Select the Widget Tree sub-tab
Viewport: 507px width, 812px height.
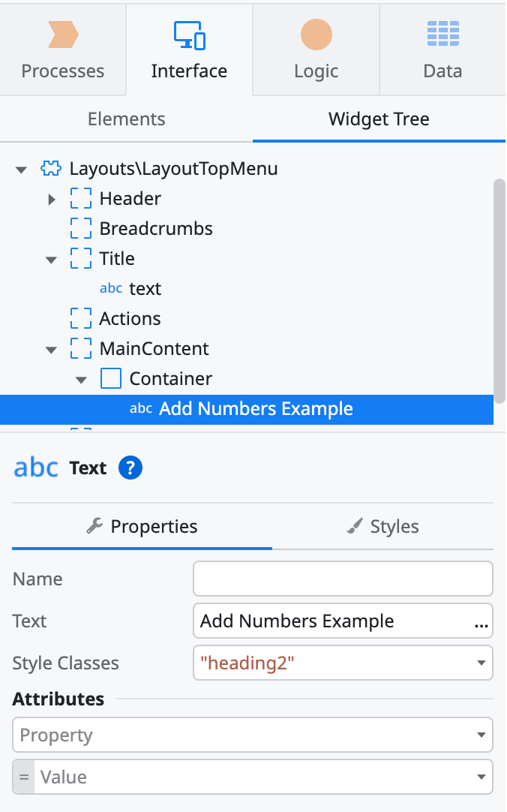(x=379, y=119)
